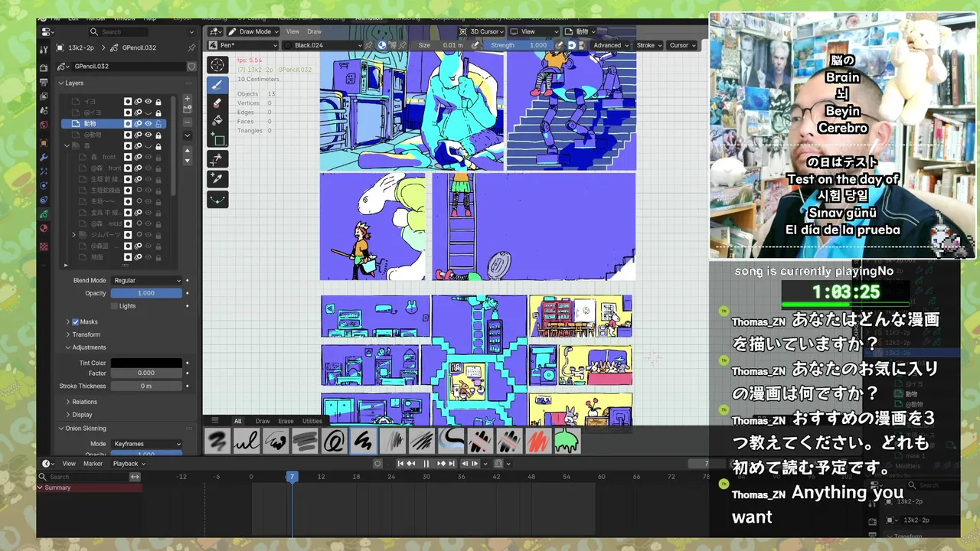The image size is (980, 551).
Task: Enable the Lights checkbox
Action: (x=115, y=306)
